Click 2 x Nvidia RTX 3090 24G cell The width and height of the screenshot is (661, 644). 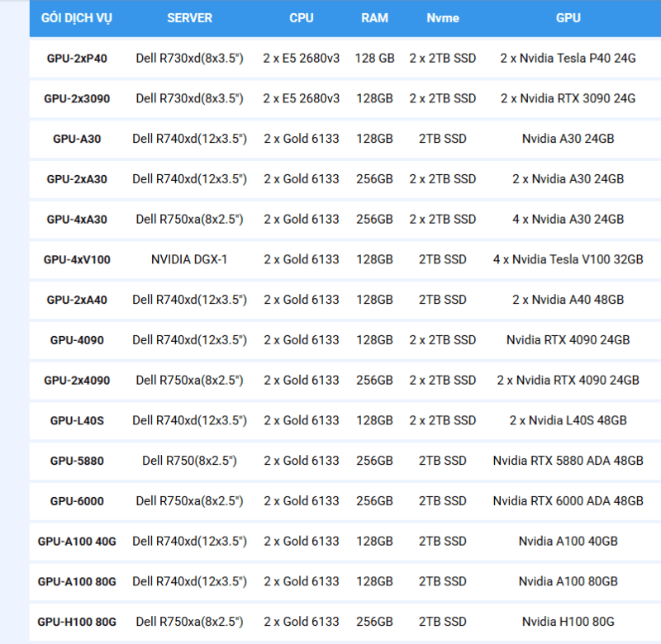(x=568, y=98)
